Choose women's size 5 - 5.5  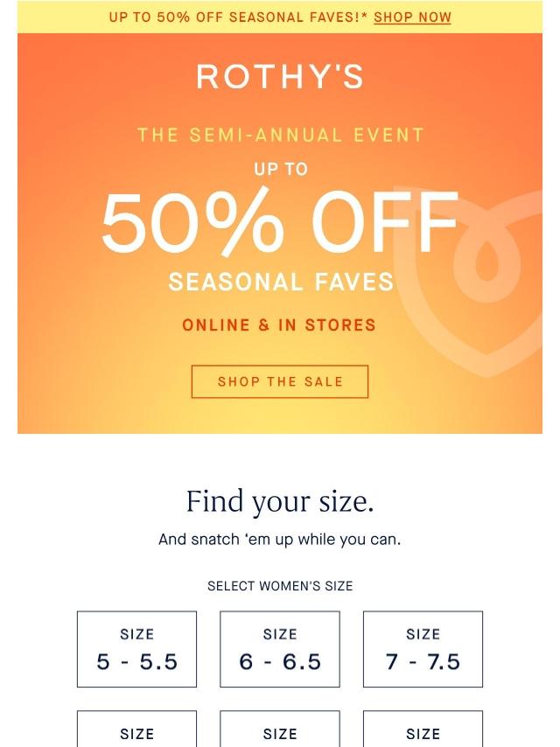click(x=136, y=649)
